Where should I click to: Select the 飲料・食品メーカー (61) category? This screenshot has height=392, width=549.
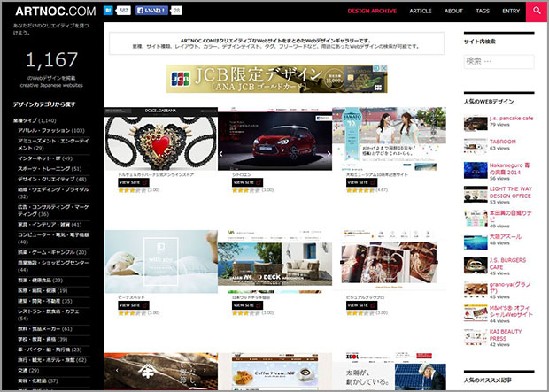point(45,329)
